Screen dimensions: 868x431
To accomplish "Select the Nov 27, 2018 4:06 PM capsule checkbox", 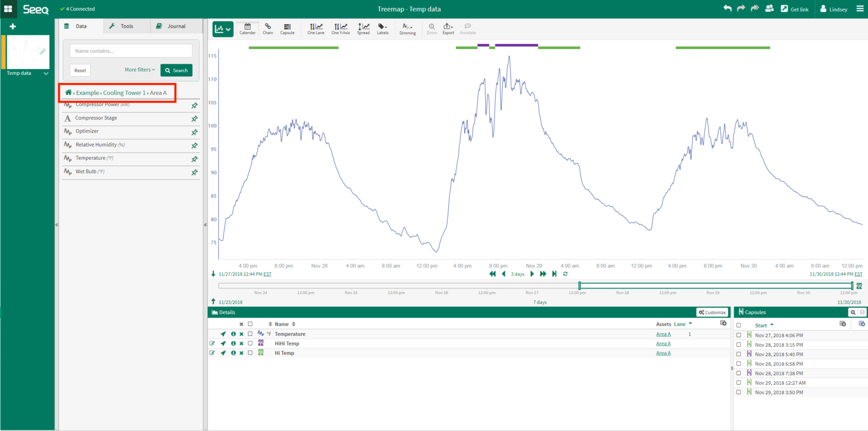I will coord(738,335).
